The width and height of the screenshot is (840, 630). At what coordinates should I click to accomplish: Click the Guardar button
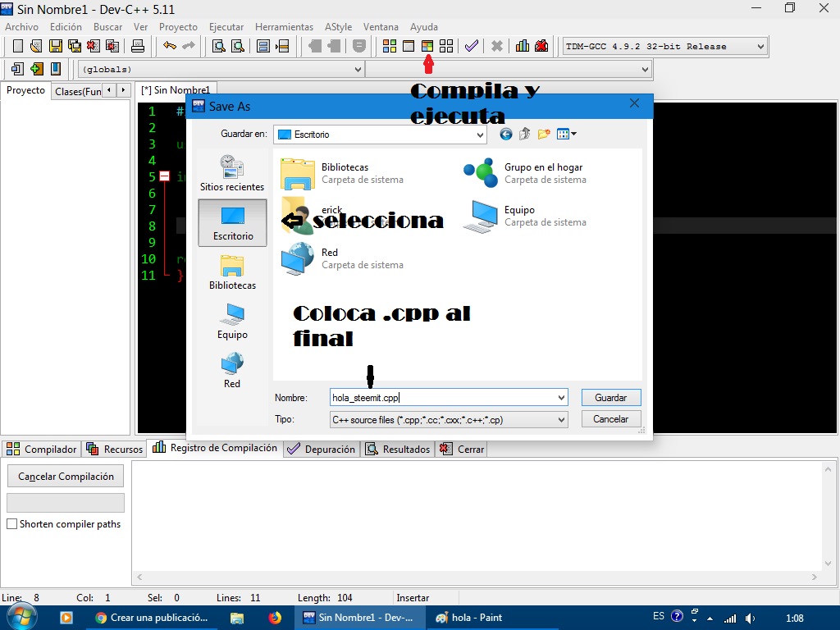click(610, 398)
